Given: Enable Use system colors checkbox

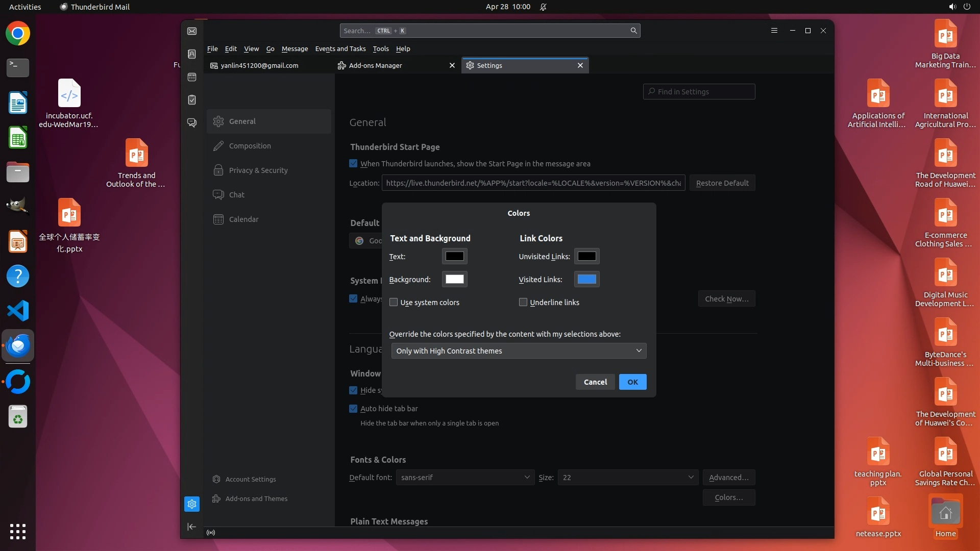Looking at the screenshot, I should click(x=394, y=303).
